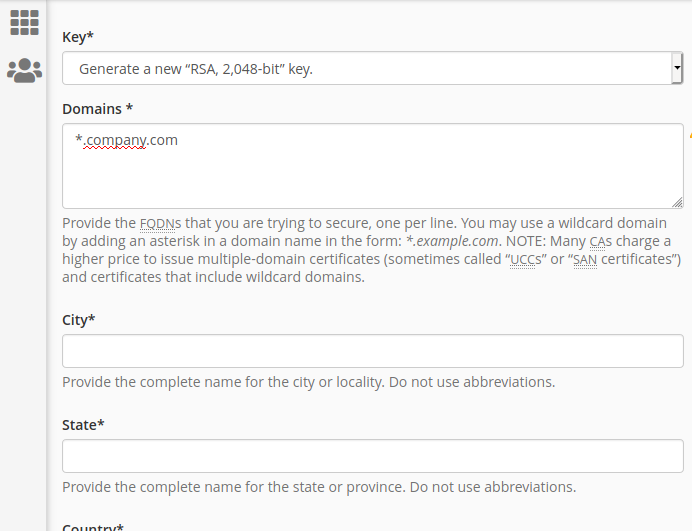Click the UCCs abbreviation in help text

pos(525,260)
